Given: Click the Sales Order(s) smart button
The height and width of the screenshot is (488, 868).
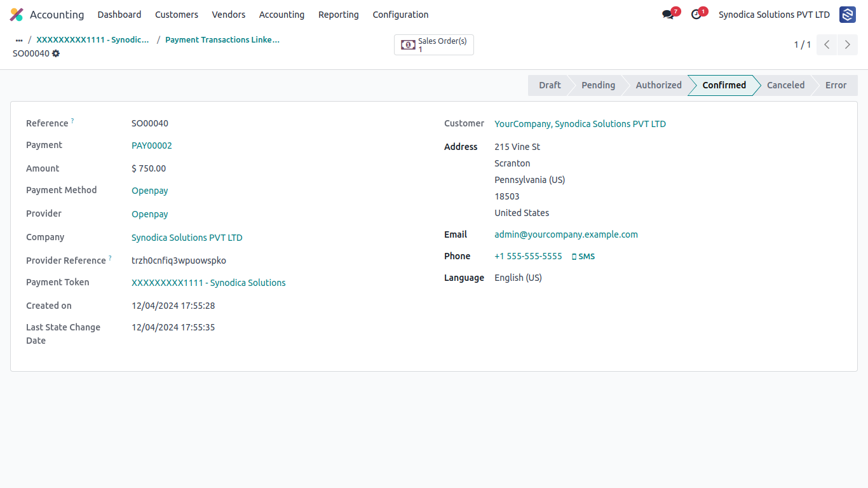Looking at the screenshot, I should pyautogui.click(x=434, y=44).
